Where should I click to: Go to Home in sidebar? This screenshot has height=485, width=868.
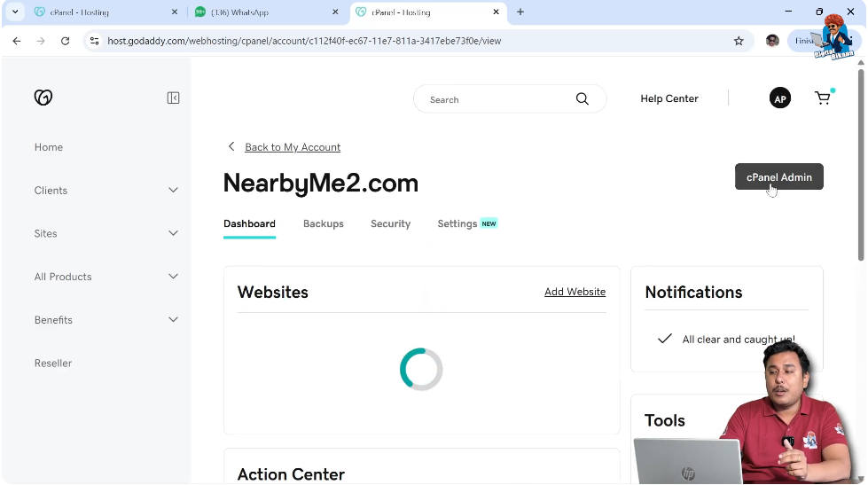point(49,147)
